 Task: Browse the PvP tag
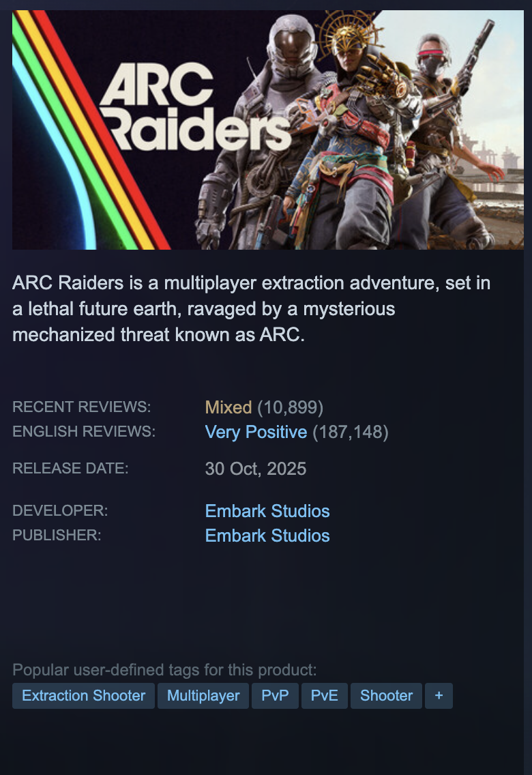(275, 695)
